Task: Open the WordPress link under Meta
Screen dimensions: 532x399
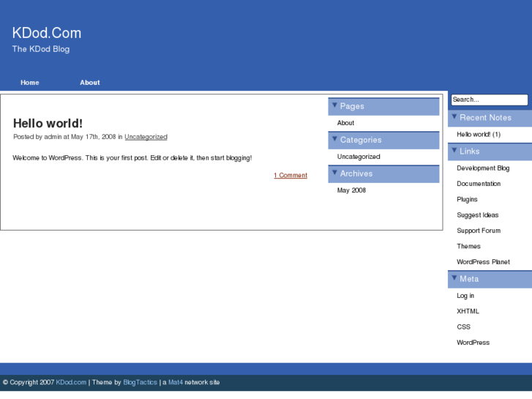Action: (x=473, y=343)
